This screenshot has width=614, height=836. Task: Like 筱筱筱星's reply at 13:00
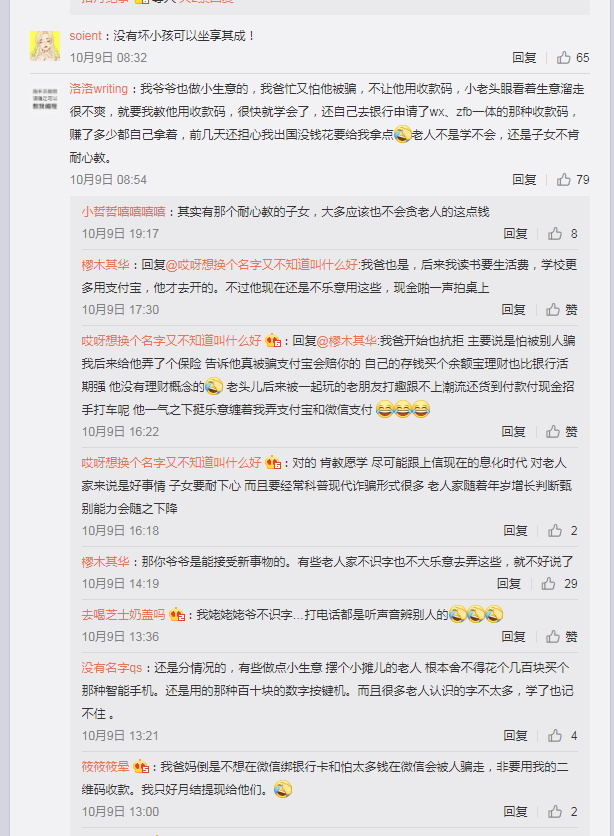pos(563,811)
